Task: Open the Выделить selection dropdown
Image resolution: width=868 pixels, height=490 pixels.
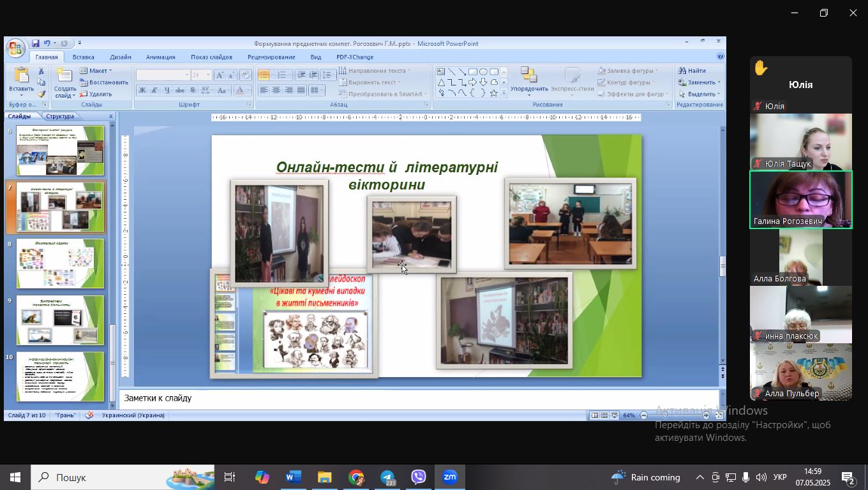Action: click(700, 94)
